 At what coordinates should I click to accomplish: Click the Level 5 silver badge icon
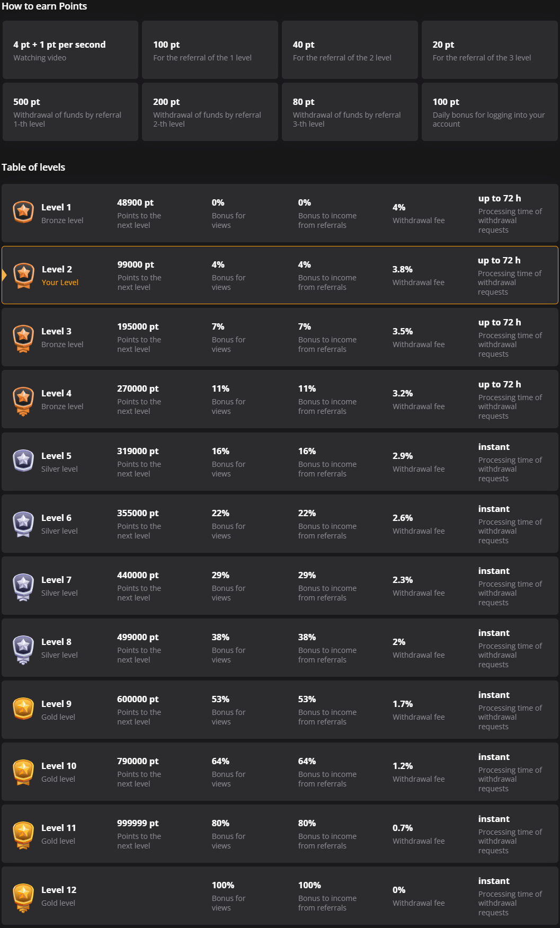pos(23,461)
